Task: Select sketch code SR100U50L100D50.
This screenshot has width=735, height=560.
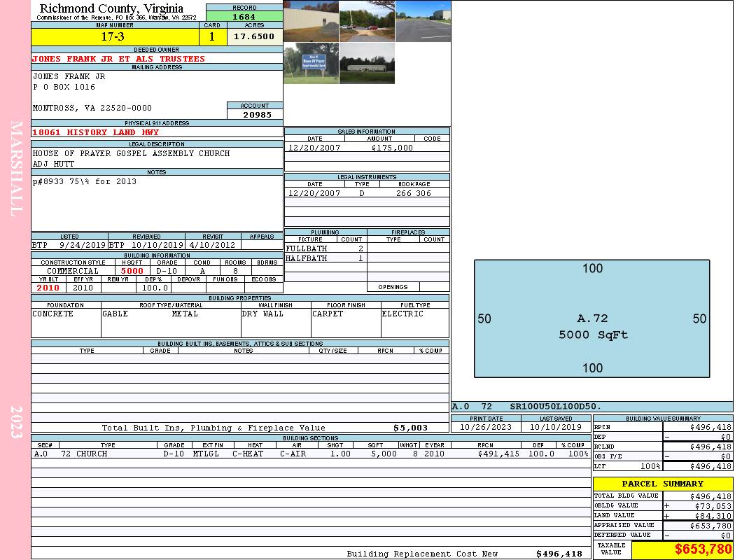Action: tap(556, 406)
